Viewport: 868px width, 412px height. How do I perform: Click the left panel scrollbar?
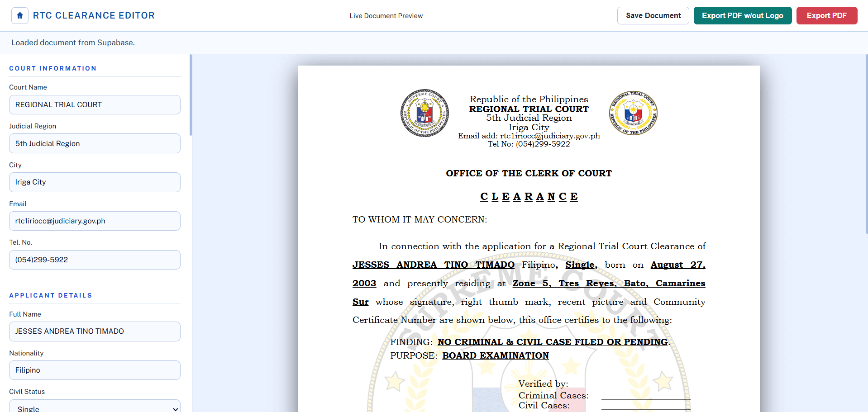(191, 95)
